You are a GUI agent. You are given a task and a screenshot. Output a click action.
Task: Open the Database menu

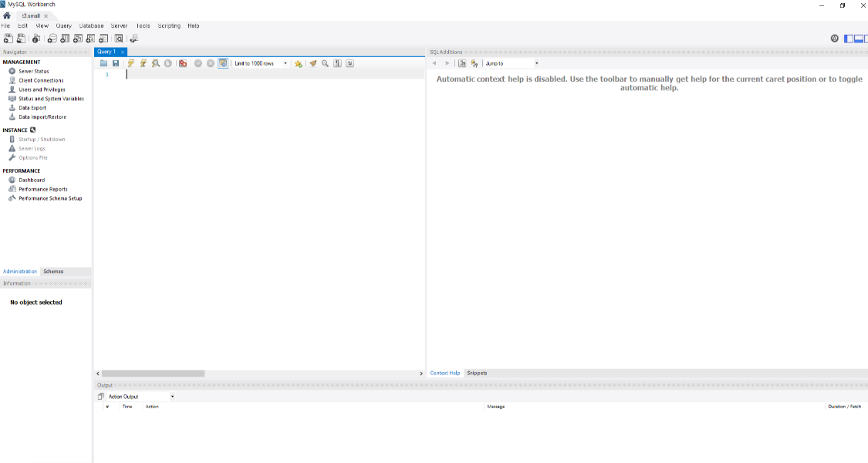[91, 25]
